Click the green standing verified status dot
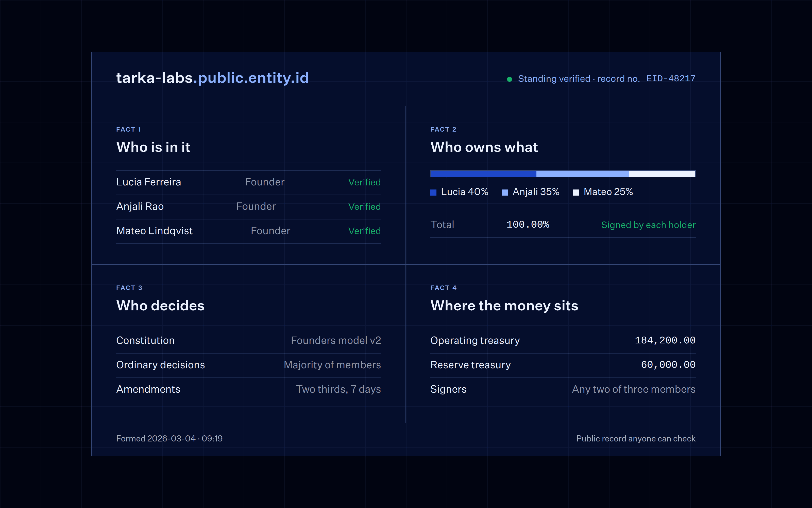 pos(509,79)
